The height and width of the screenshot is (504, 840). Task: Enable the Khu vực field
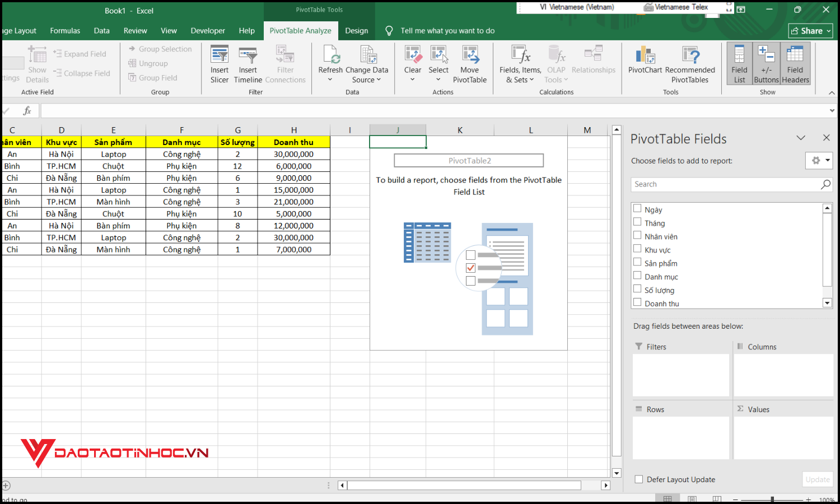pos(637,249)
